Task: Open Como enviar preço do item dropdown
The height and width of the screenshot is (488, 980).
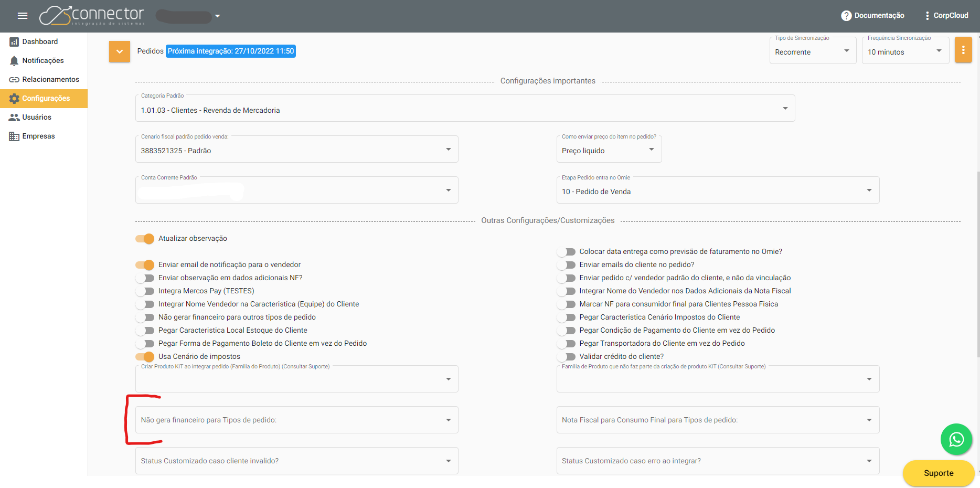Action: coord(609,150)
